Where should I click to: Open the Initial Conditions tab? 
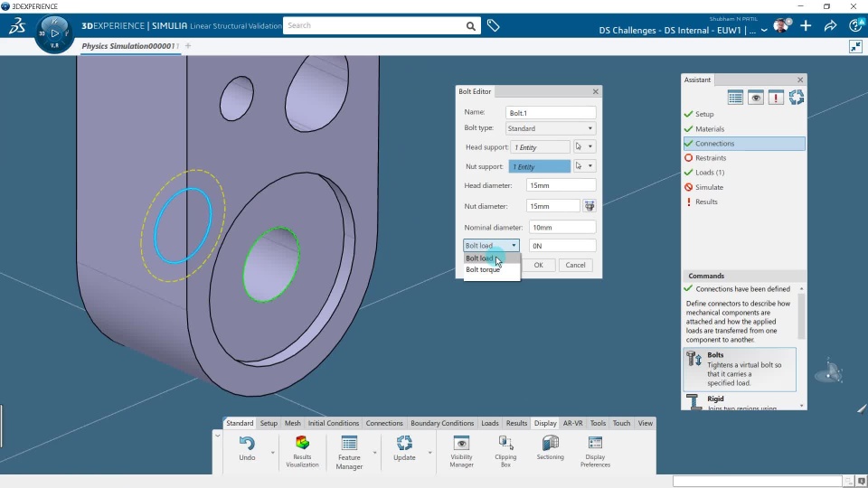click(334, 423)
